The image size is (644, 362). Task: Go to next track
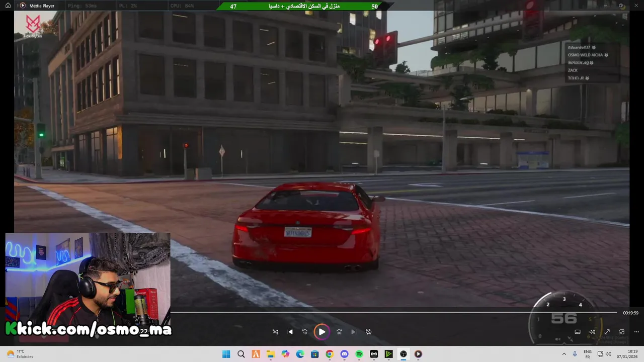pyautogui.click(x=354, y=332)
